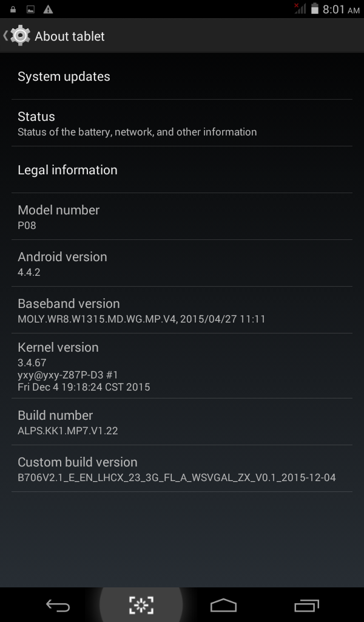This screenshot has width=364, height=622.
Task: Tap the Kernel version entry
Action: (182, 366)
